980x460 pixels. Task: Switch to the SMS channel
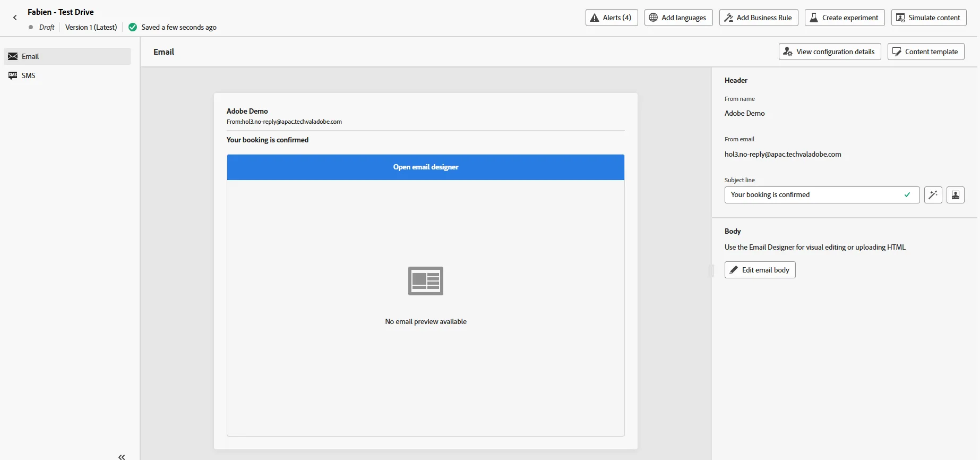(67, 75)
